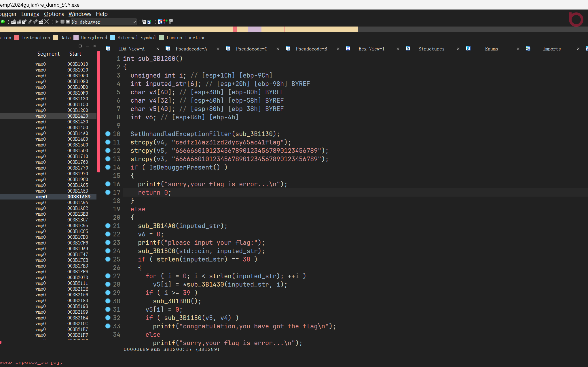Terminate the process with the stop icon
Screen dimensions: 588x367
pyautogui.click(x=68, y=22)
